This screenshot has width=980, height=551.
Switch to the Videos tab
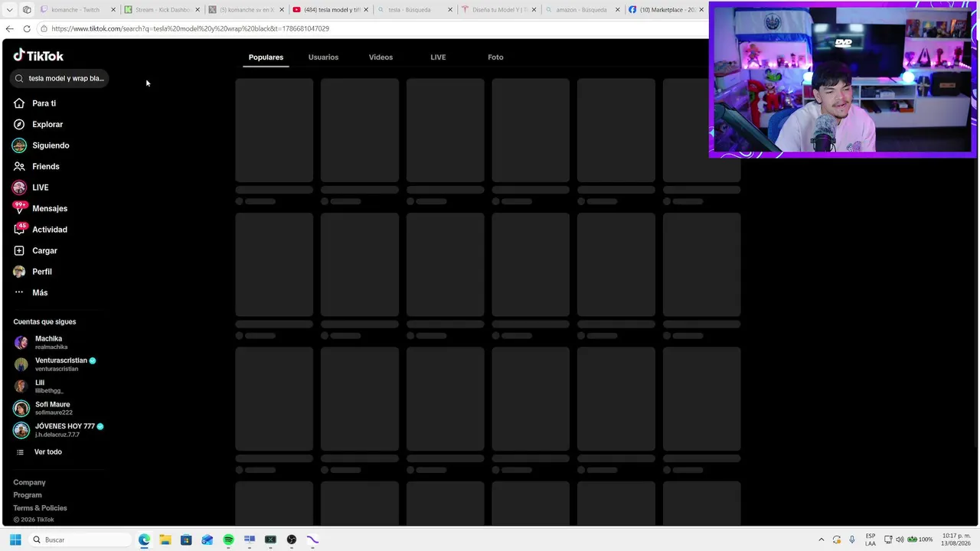pyautogui.click(x=381, y=57)
